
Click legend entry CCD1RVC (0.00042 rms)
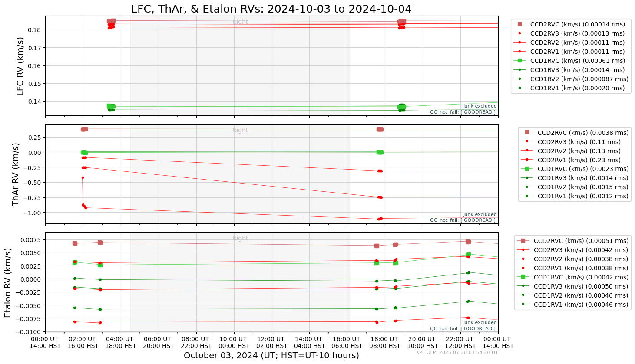[x=573, y=277]
